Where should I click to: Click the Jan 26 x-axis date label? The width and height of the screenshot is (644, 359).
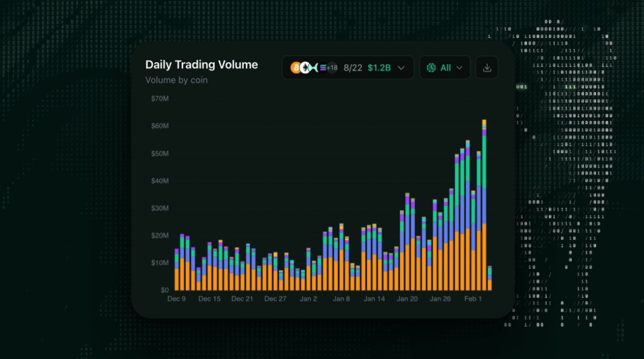tap(440, 299)
